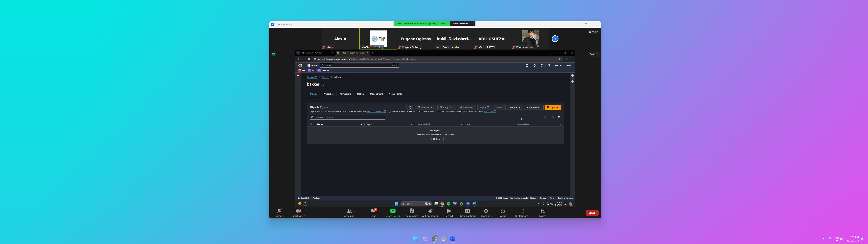Click the red Leave button
Screen dimensions: 868x244
click(x=592, y=213)
